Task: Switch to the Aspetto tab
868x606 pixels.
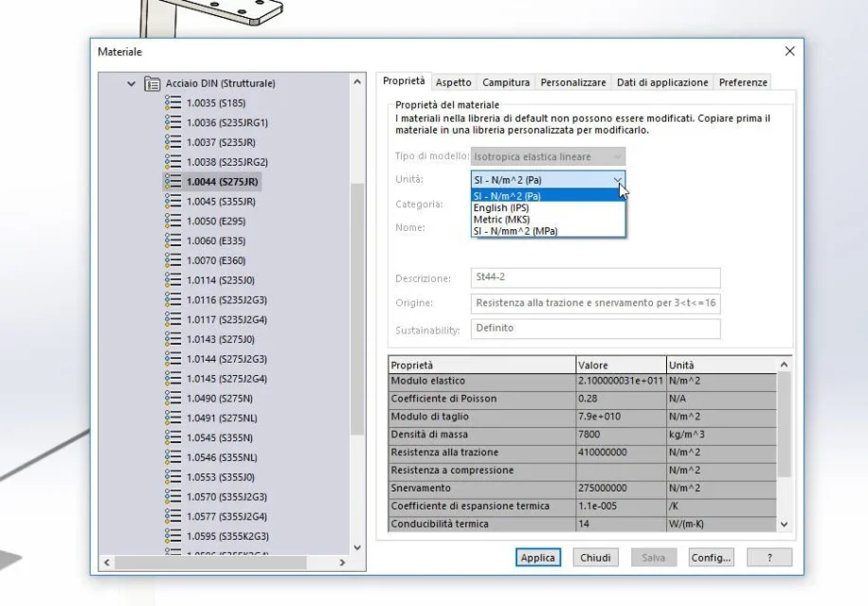Action: [x=453, y=82]
